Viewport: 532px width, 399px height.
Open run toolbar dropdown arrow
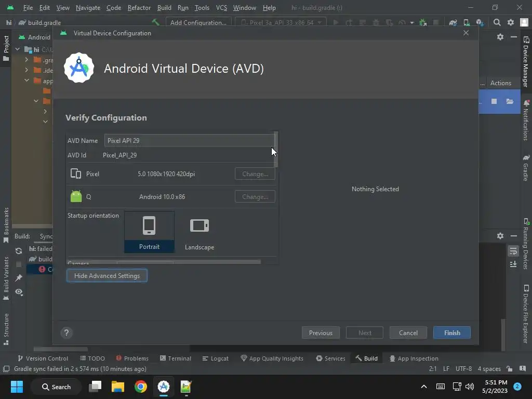412,23
